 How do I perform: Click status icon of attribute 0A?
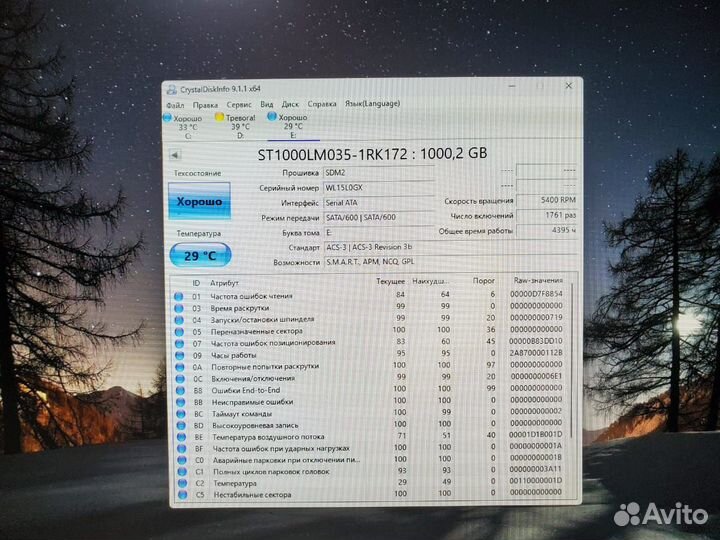pos(180,367)
